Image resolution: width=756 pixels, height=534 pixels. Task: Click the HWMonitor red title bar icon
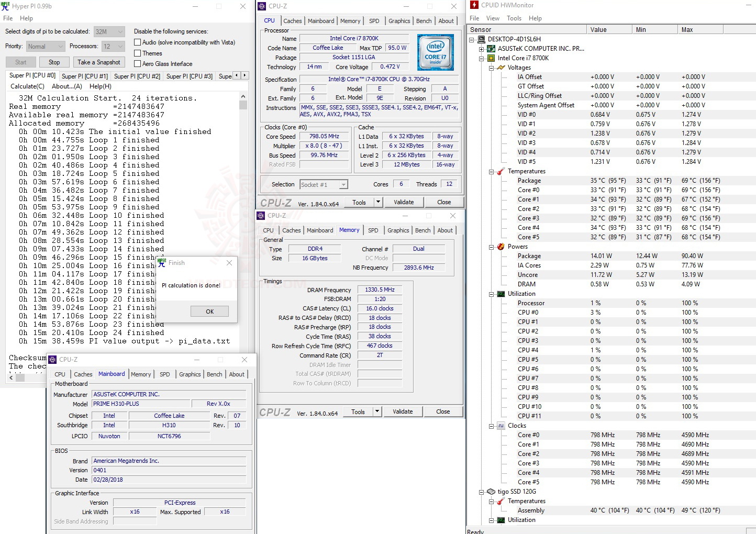(474, 5)
